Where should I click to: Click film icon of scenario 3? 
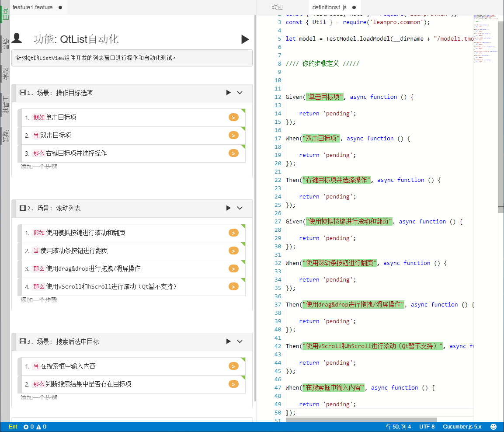click(x=22, y=341)
